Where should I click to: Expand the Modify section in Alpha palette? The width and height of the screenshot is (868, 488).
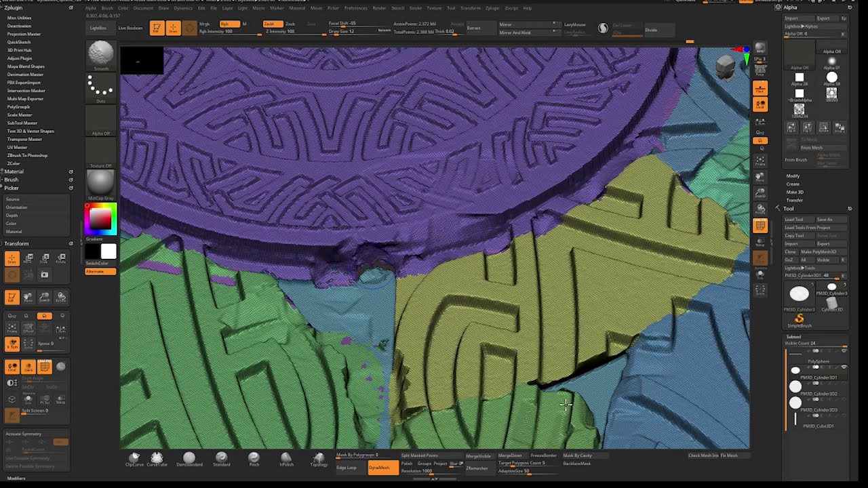[x=793, y=176]
